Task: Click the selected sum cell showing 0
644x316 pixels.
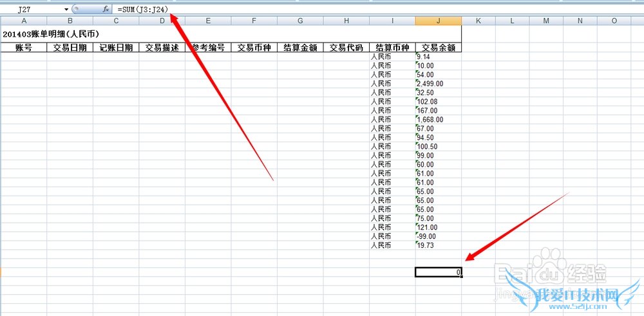Action: [438, 272]
